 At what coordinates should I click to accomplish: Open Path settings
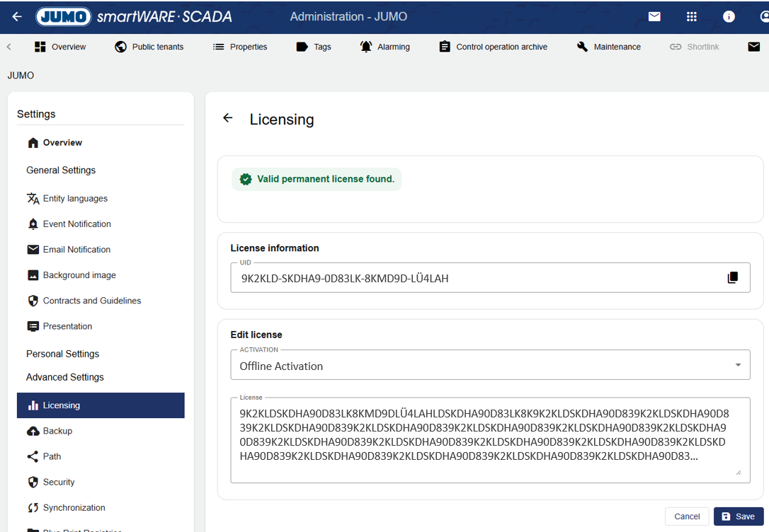(x=101, y=456)
